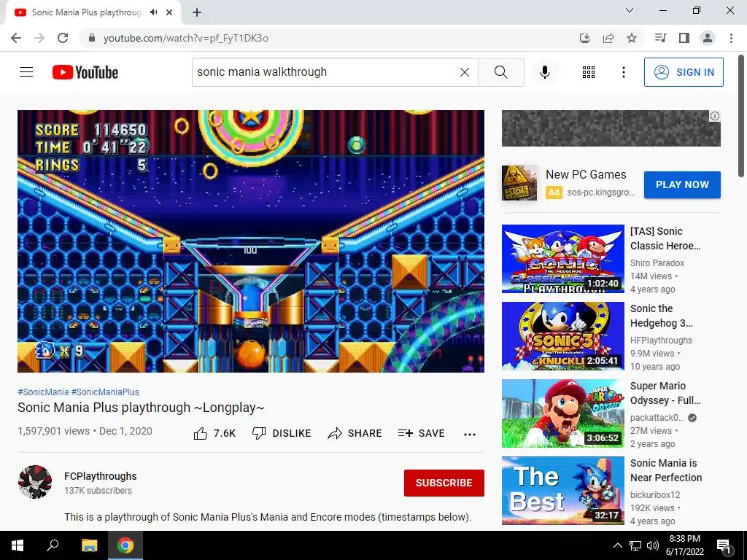Click the PLAY NOW ad button
The image size is (747, 560).
pos(682,184)
